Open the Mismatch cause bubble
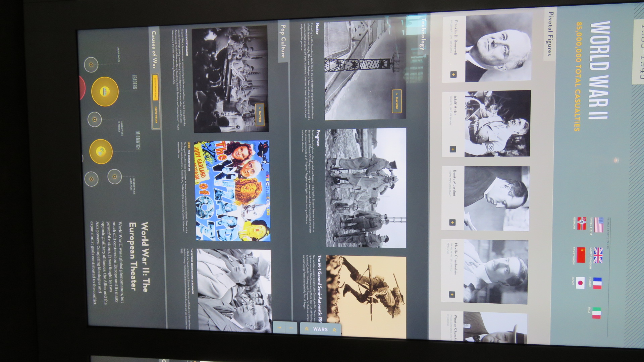This screenshot has width=644, height=362. (x=101, y=152)
